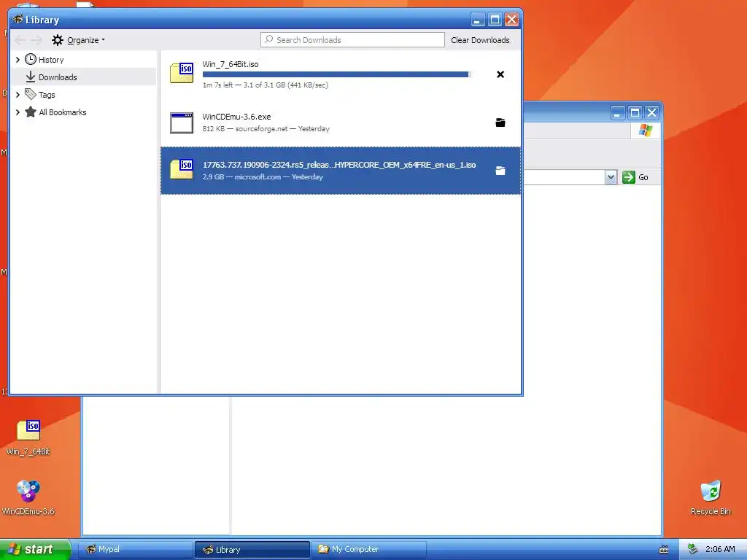The height and width of the screenshot is (560, 747).
Task: Select History in the Library sidebar
Action: [x=51, y=60]
